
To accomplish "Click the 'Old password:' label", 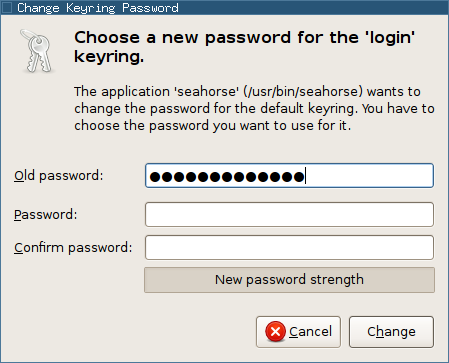I will pos(59,176).
